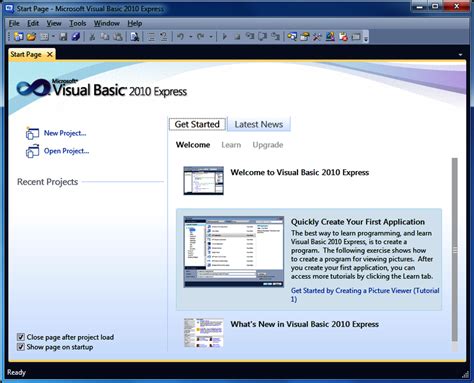The height and width of the screenshot is (383, 474).
Task: Select the Learn sub-tab
Action: [x=231, y=145]
